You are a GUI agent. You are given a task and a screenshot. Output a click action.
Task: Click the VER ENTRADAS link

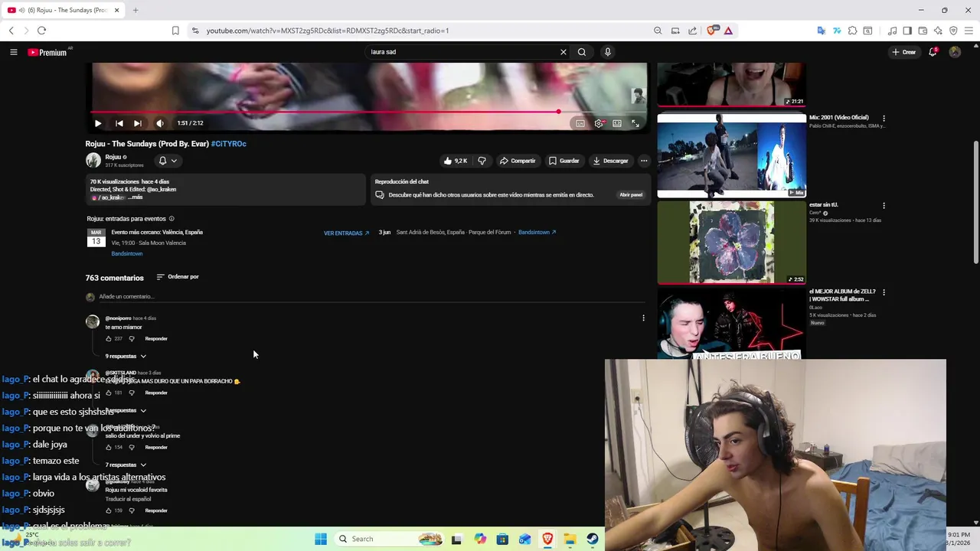coord(346,233)
